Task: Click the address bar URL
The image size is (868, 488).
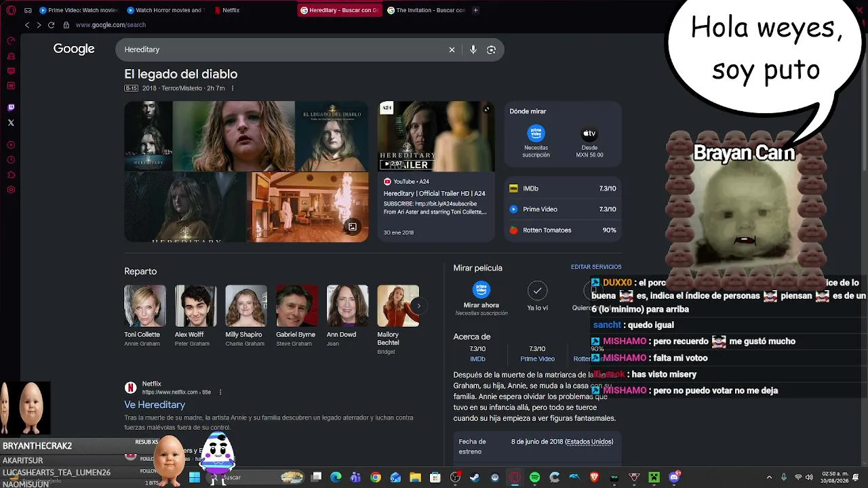Action: coord(111,25)
